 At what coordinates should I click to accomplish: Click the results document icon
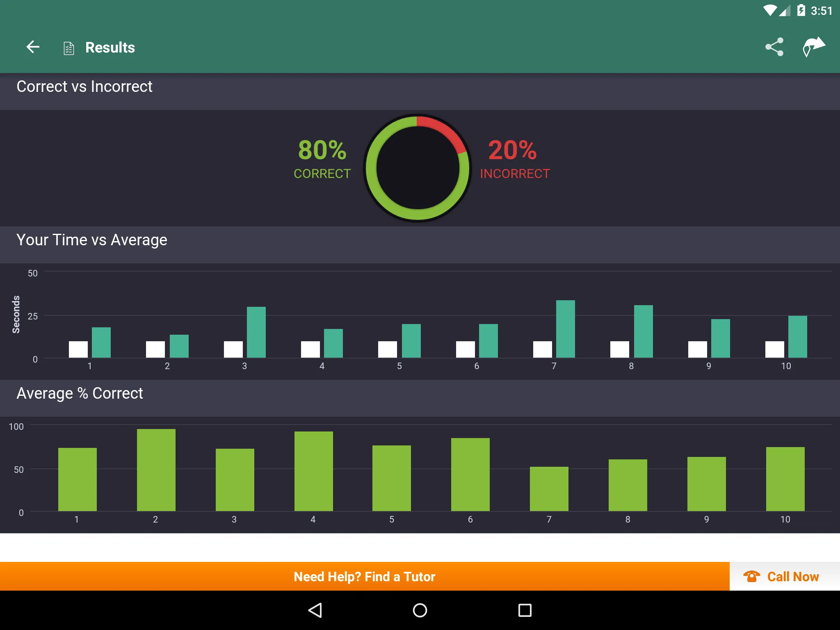[x=69, y=46]
